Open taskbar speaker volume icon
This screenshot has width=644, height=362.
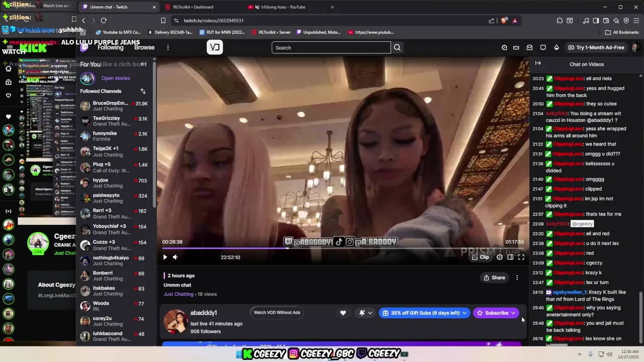coord(609,354)
